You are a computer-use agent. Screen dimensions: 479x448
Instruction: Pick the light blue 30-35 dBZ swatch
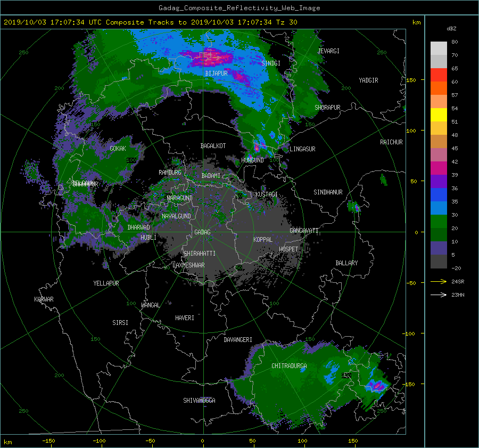tap(439, 208)
